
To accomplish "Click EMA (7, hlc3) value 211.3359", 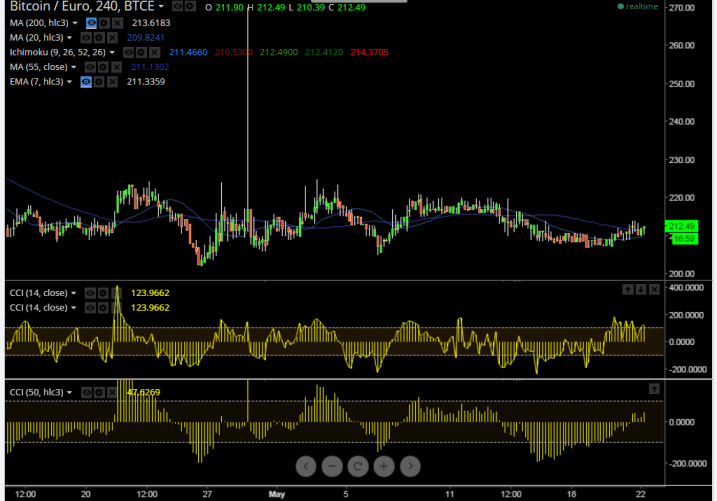I will point(146,82).
